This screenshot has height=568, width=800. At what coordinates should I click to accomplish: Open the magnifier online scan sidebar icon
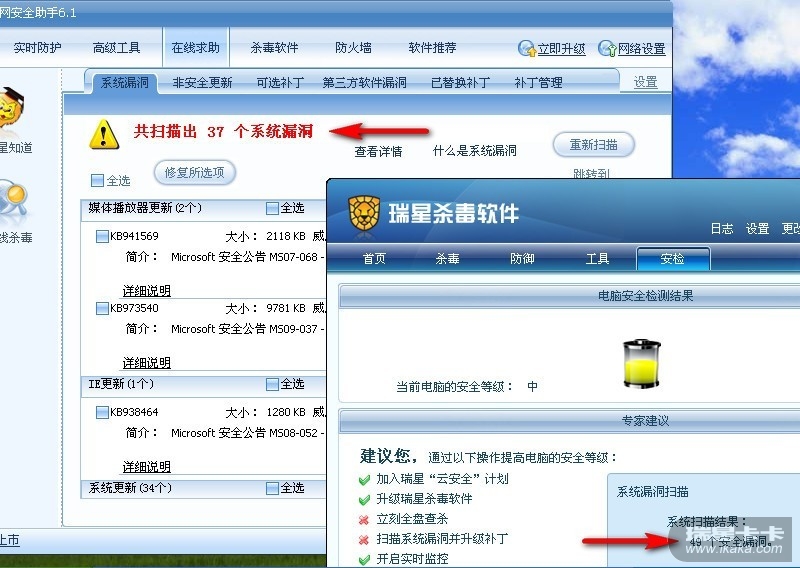point(12,202)
